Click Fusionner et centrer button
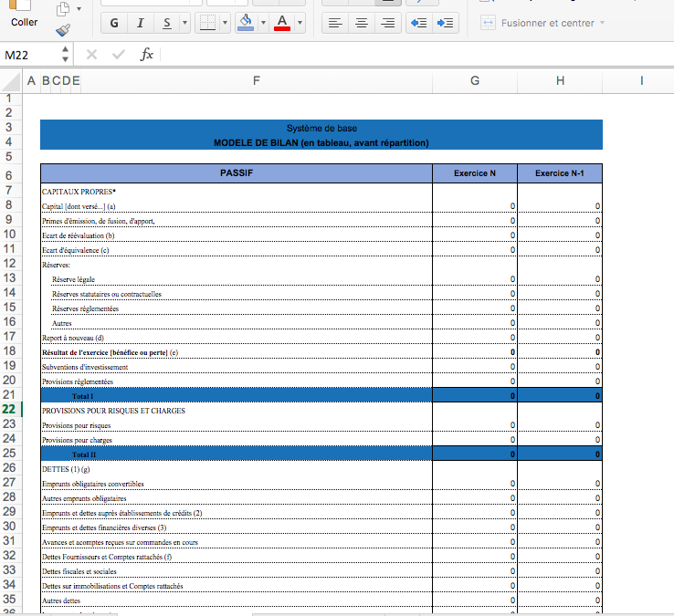Viewport: 674px width, 616px height. (542, 23)
